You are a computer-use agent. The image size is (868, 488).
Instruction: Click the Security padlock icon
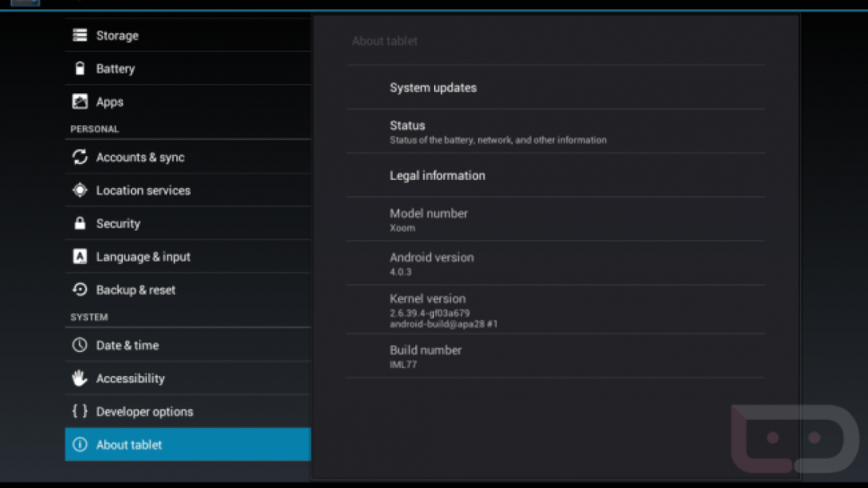coord(80,223)
